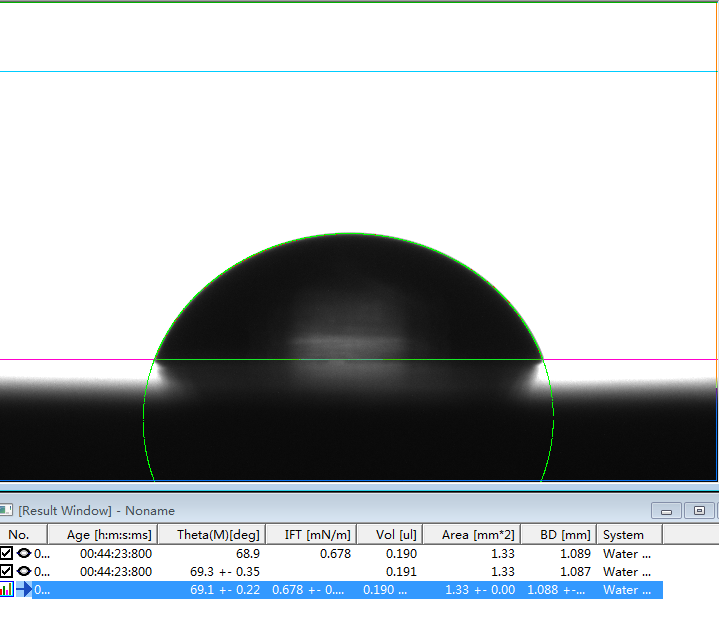Click the eye icon in second result row
Screen dimensions: 719x627
click(x=24, y=571)
